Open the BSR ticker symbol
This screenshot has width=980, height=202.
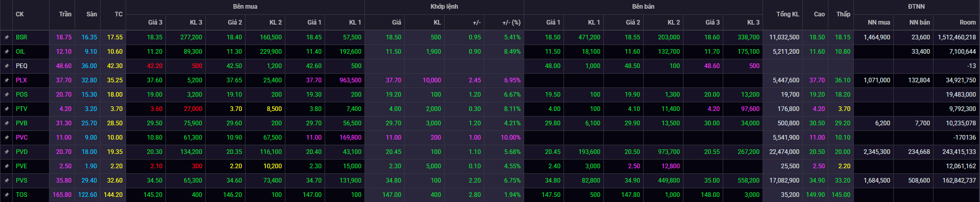pyautogui.click(x=21, y=37)
